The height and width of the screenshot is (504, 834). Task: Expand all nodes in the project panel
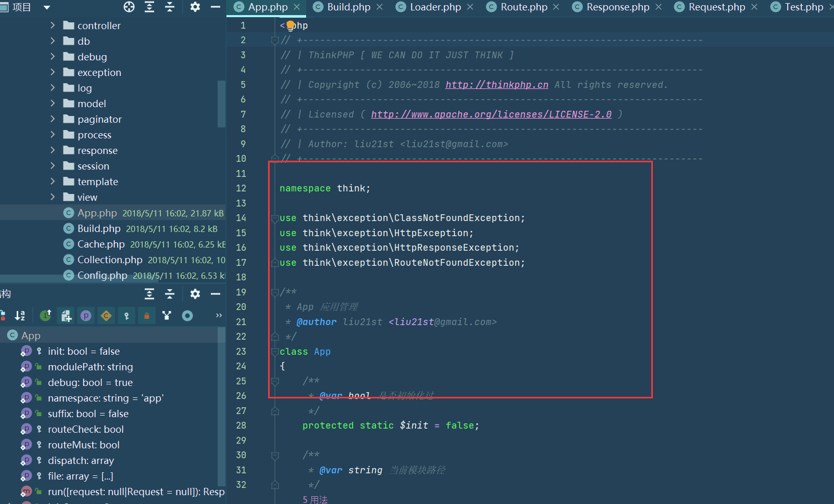[149, 7]
